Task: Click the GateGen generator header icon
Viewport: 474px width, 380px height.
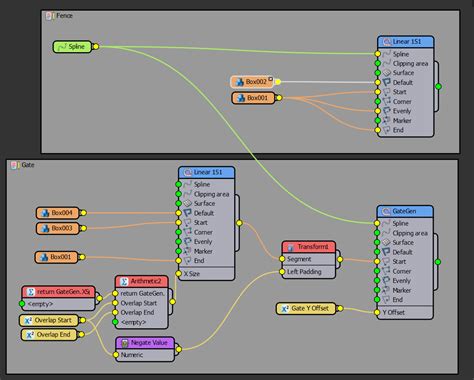Action: (386, 211)
